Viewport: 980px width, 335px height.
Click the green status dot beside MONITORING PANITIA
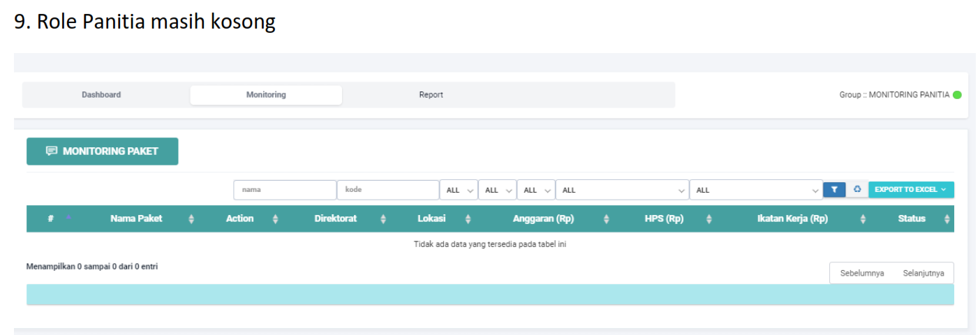point(957,95)
